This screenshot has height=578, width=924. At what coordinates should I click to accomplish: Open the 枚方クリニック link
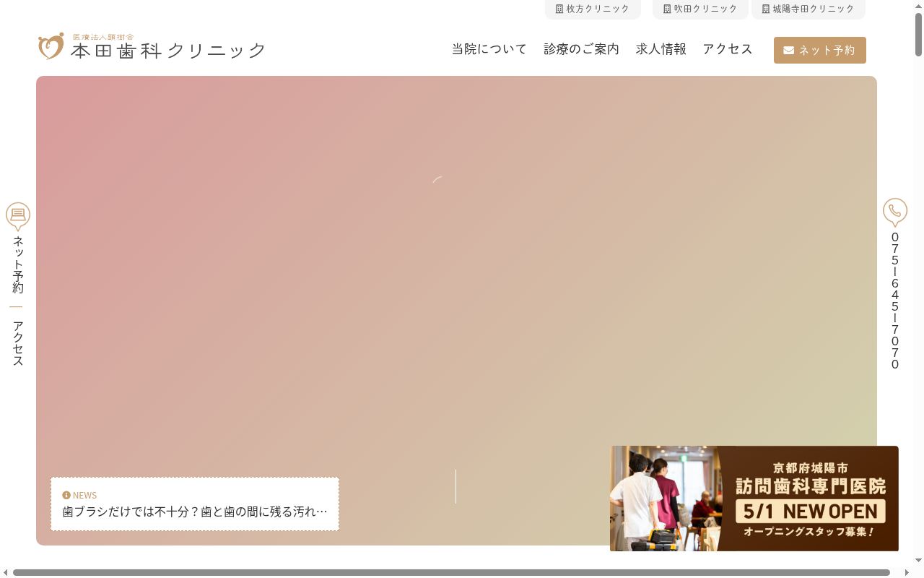(x=593, y=9)
